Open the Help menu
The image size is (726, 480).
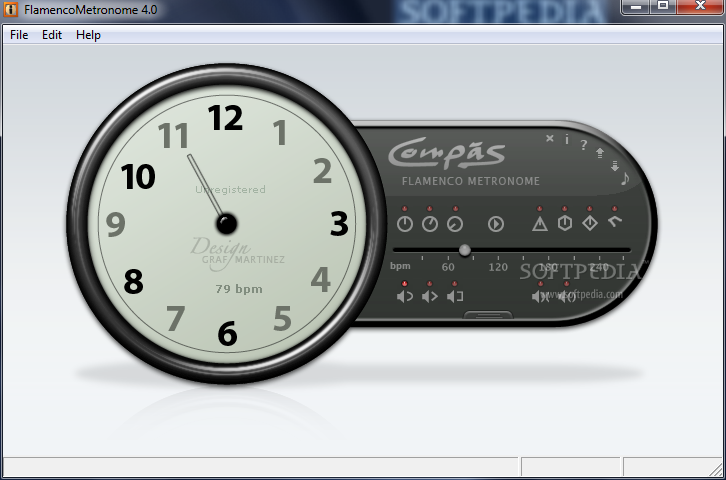point(88,35)
